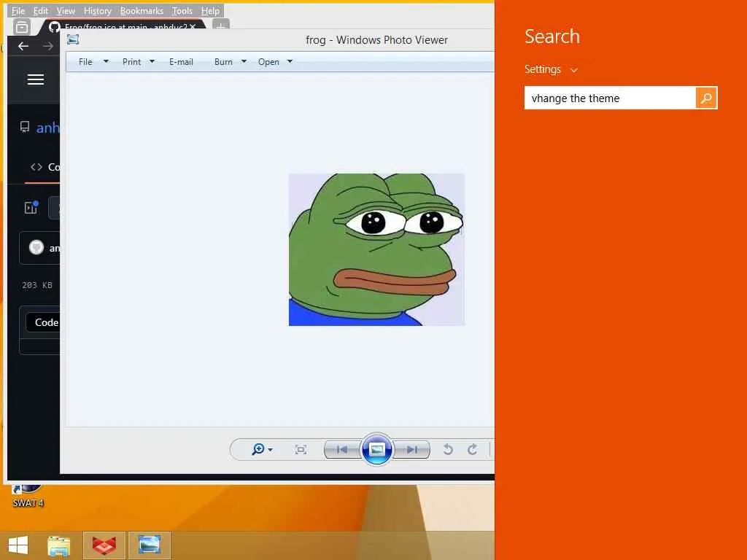The image size is (747, 560).
Task: Expand the Settings search scope dropdown
Action: pos(551,69)
